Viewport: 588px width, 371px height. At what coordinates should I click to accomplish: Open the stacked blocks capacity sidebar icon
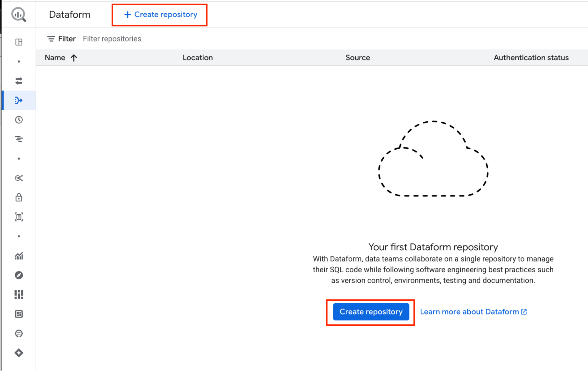point(19,295)
